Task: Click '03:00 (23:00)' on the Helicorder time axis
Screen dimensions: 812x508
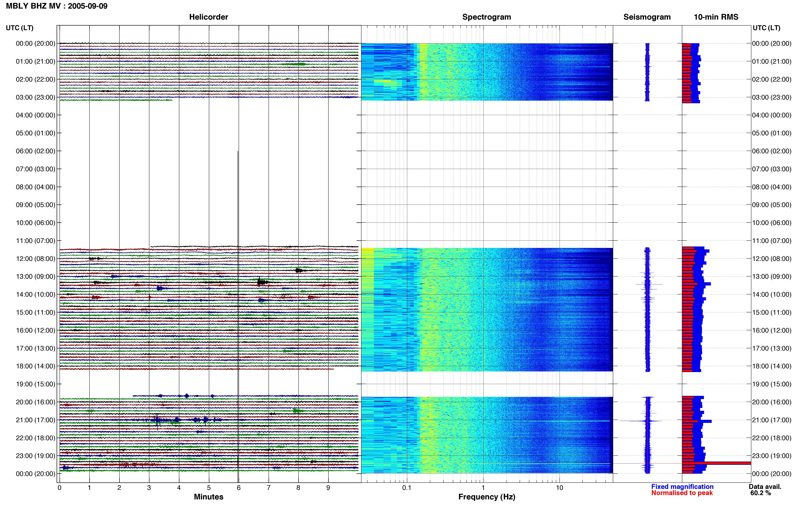Action: [36, 97]
